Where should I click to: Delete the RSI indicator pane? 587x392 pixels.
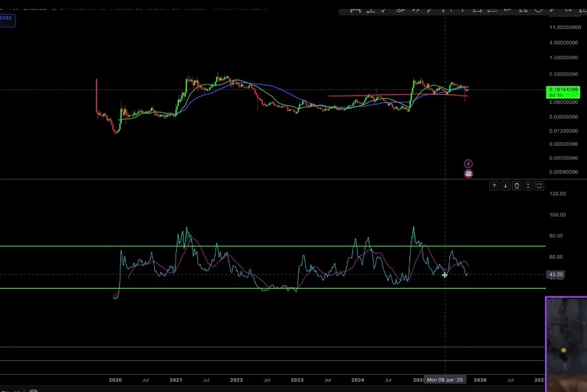pyautogui.click(x=517, y=186)
